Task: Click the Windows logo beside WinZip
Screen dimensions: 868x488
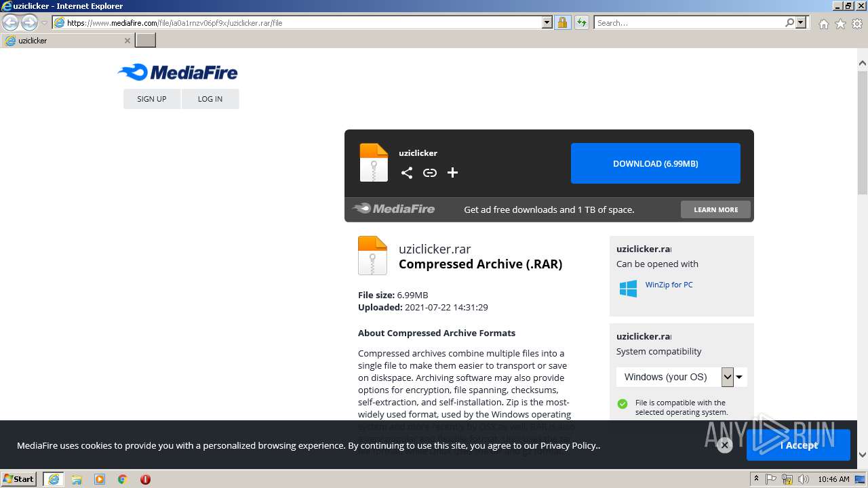Action: click(628, 288)
